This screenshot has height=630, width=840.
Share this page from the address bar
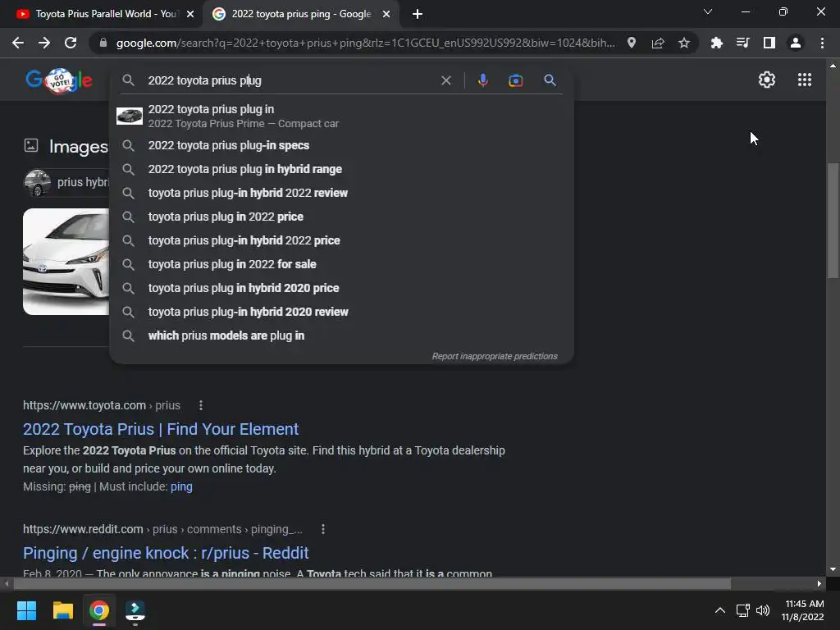pyautogui.click(x=658, y=43)
